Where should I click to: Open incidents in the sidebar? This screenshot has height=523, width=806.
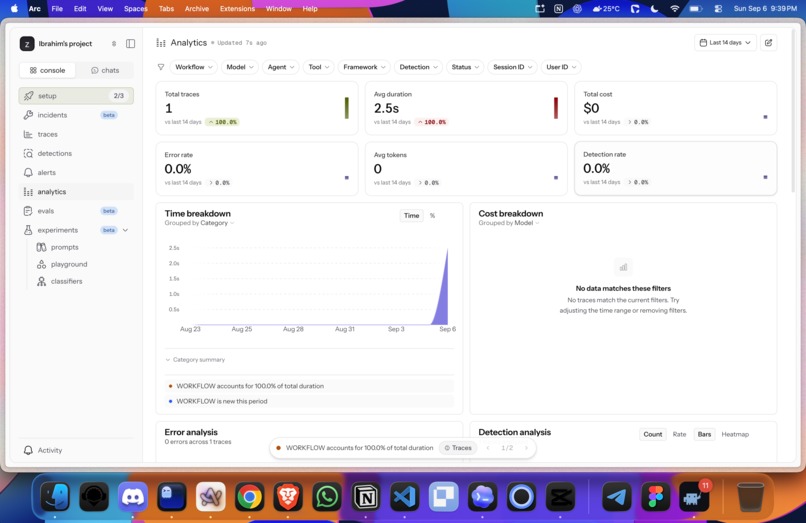(76, 115)
